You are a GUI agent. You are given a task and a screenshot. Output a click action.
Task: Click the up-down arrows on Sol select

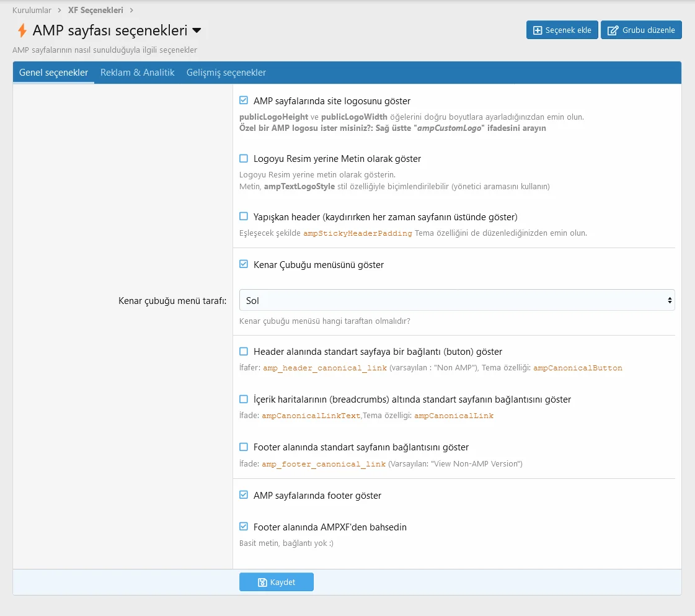(x=670, y=300)
